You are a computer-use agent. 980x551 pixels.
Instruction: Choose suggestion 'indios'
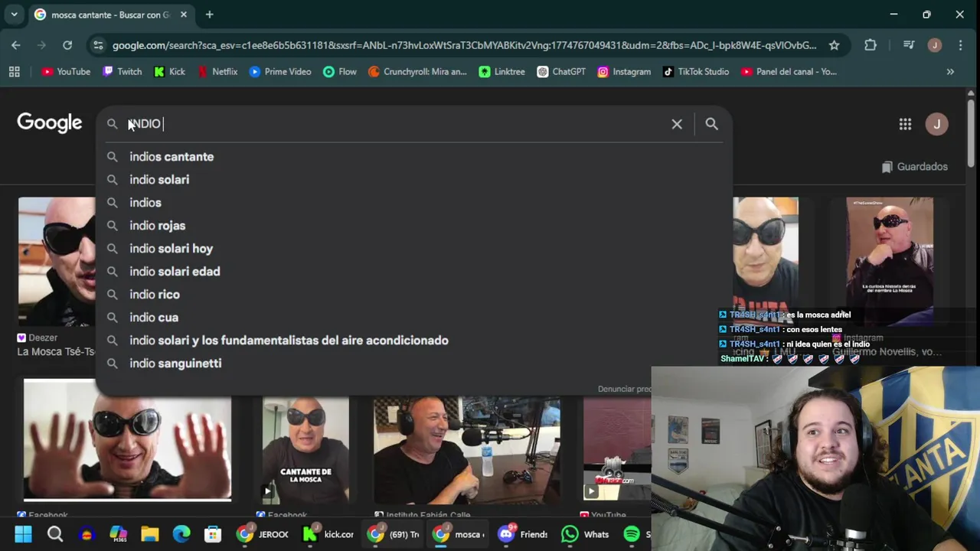[413, 203]
